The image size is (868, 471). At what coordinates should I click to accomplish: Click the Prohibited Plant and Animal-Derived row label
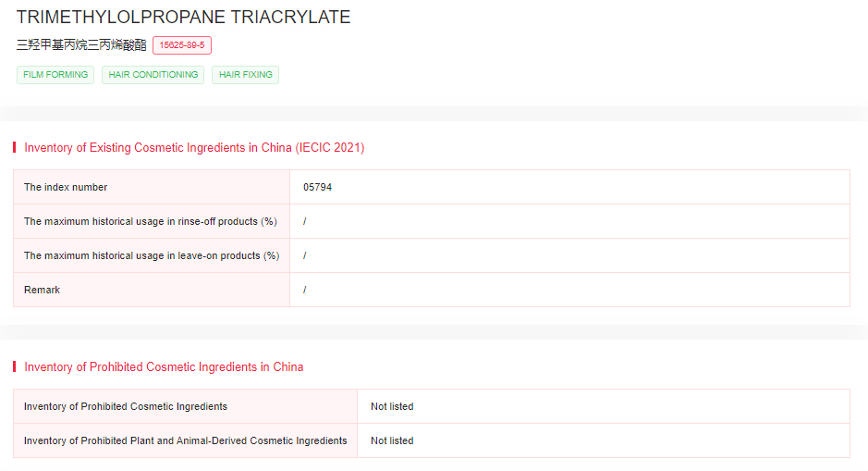(185, 440)
